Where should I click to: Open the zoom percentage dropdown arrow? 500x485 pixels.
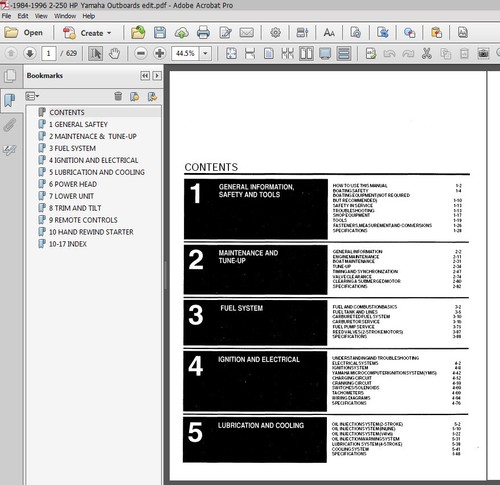205,53
